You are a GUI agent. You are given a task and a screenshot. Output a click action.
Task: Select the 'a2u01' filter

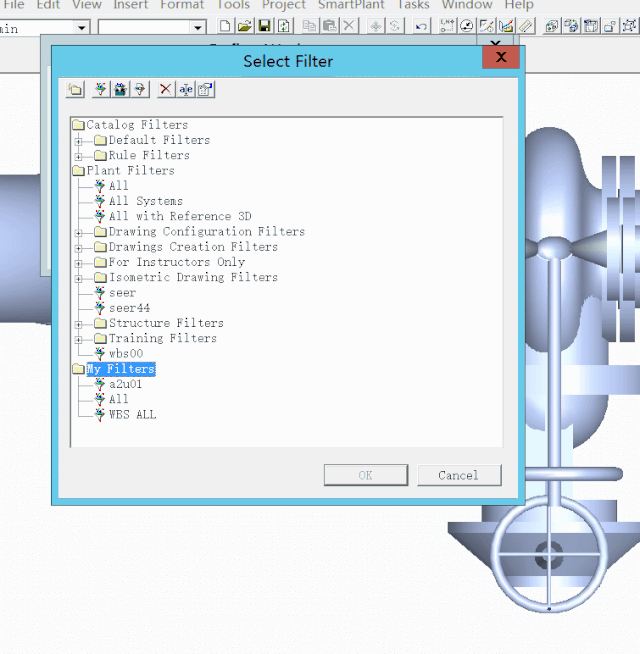pos(126,384)
